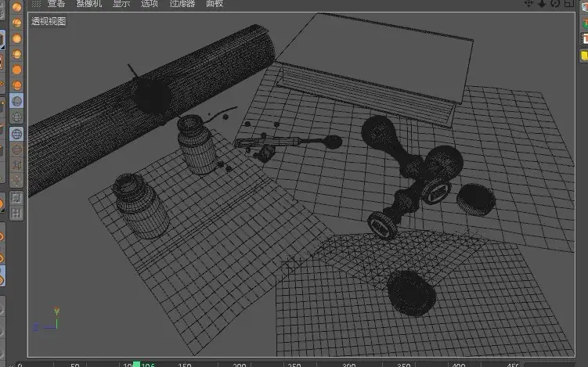
Task: Select Quick Shading display mode icon
Action: (x=16, y=38)
